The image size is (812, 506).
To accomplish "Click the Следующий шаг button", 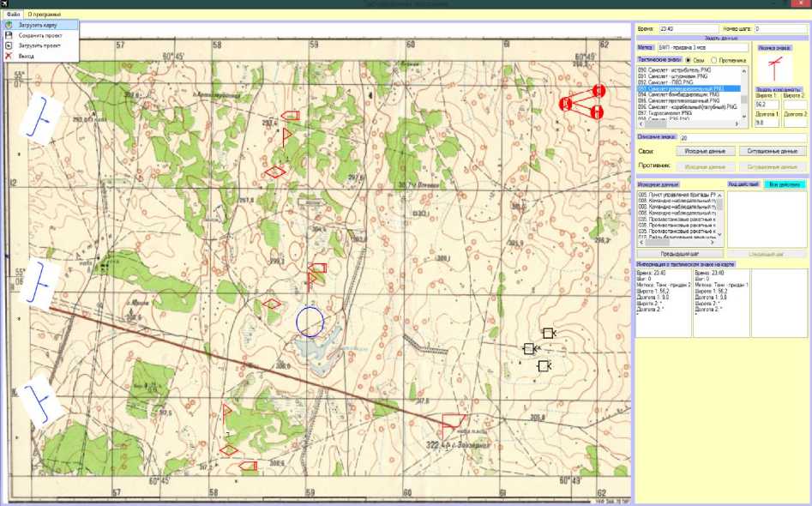I will point(767,255).
